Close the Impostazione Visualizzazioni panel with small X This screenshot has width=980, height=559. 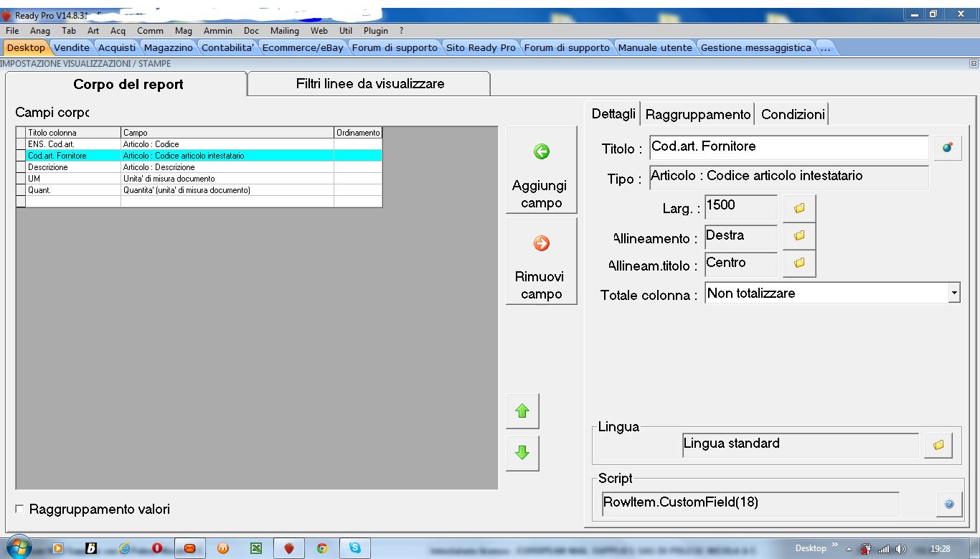pyautogui.click(x=974, y=64)
